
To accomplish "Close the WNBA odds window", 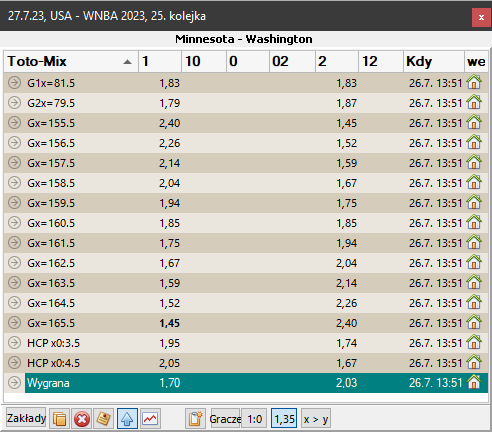I will pyautogui.click(x=481, y=17).
